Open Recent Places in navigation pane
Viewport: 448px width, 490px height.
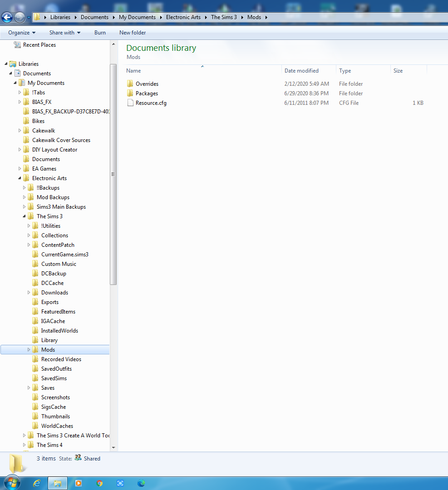tap(39, 45)
